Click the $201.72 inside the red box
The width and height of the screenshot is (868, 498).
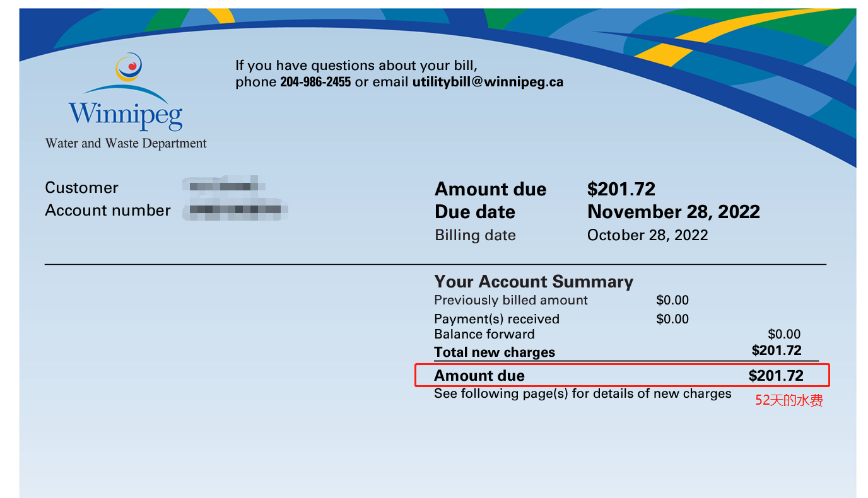click(x=776, y=376)
